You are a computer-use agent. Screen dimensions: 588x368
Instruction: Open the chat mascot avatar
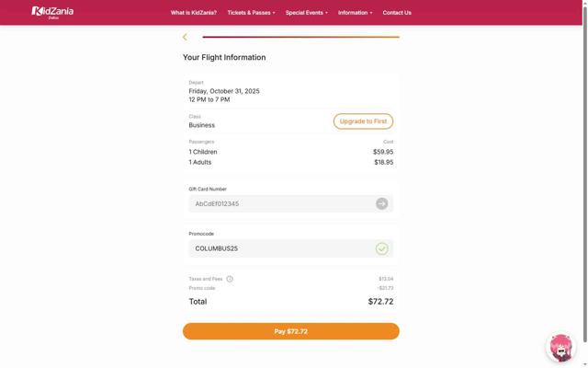[x=560, y=347]
